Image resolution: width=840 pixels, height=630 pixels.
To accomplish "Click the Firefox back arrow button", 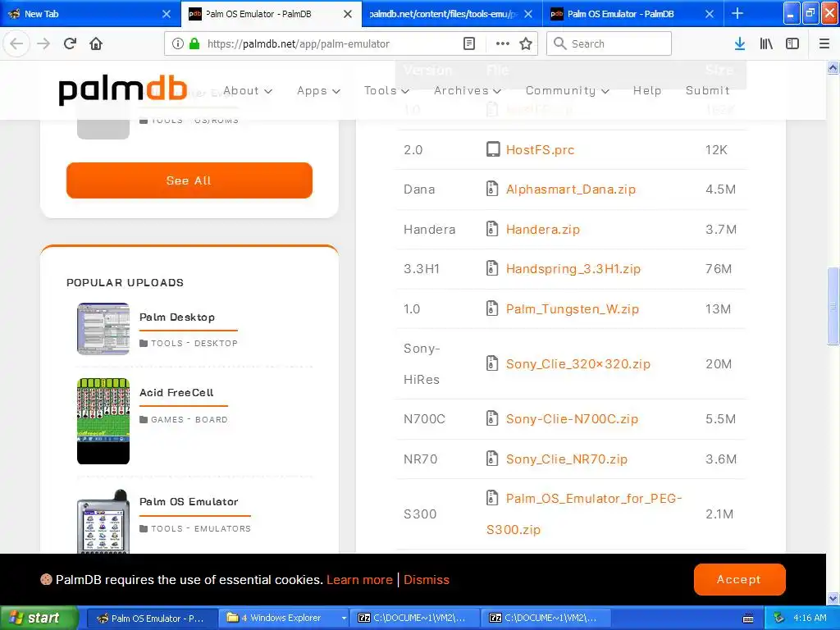I will pos(16,43).
